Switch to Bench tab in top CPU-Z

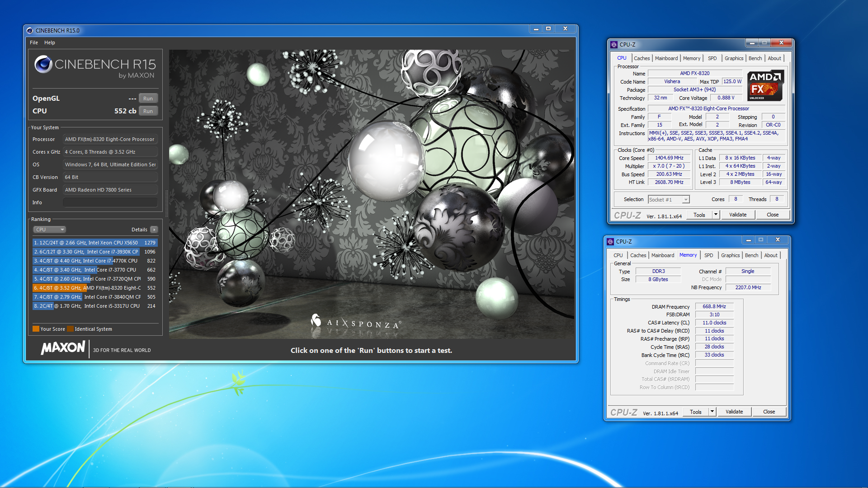[x=755, y=58]
